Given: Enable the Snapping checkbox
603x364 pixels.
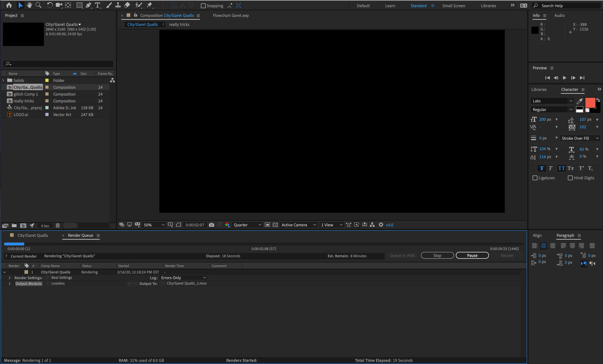Looking at the screenshot, I should [x=203, y=6].
